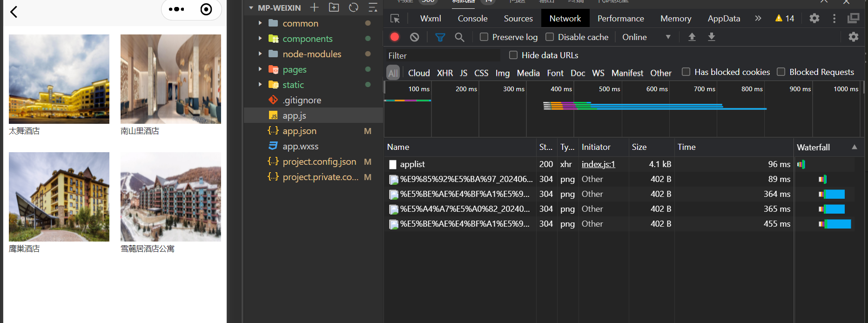868x323 pixels.
Task: Activate the element inspector picker
Action: 395,19
